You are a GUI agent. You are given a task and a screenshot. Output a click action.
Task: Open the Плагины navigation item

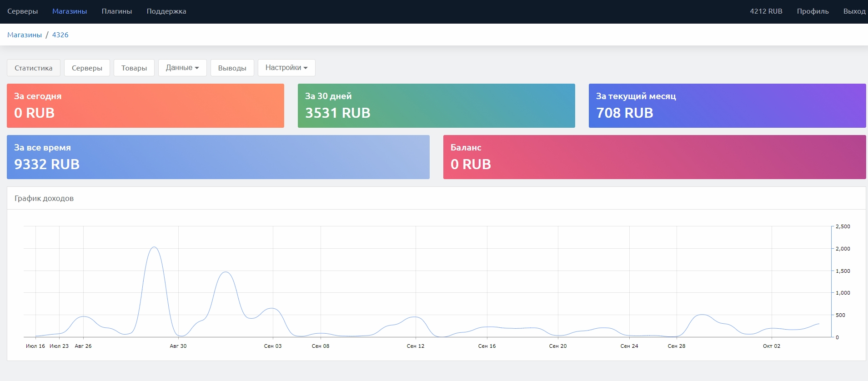(117, 11)
